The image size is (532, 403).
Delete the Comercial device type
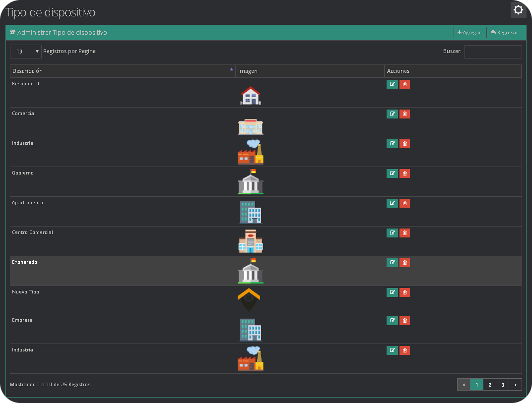404,114
